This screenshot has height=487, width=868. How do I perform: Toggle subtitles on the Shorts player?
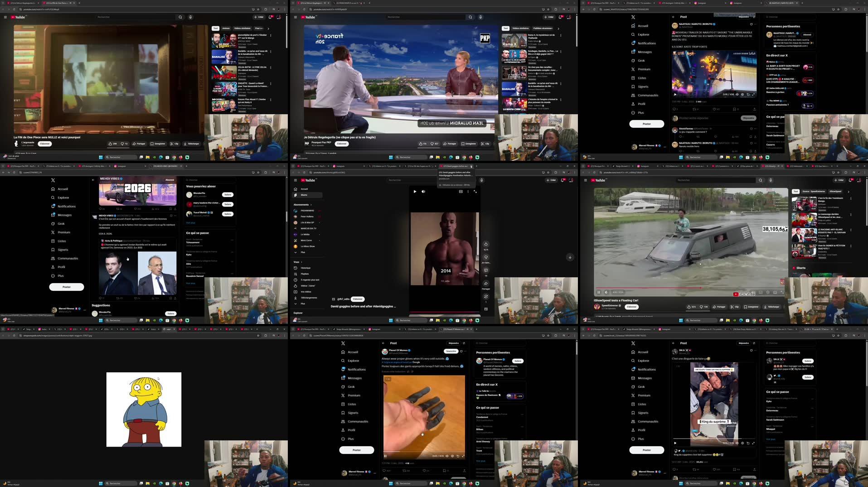pos(461,191)
